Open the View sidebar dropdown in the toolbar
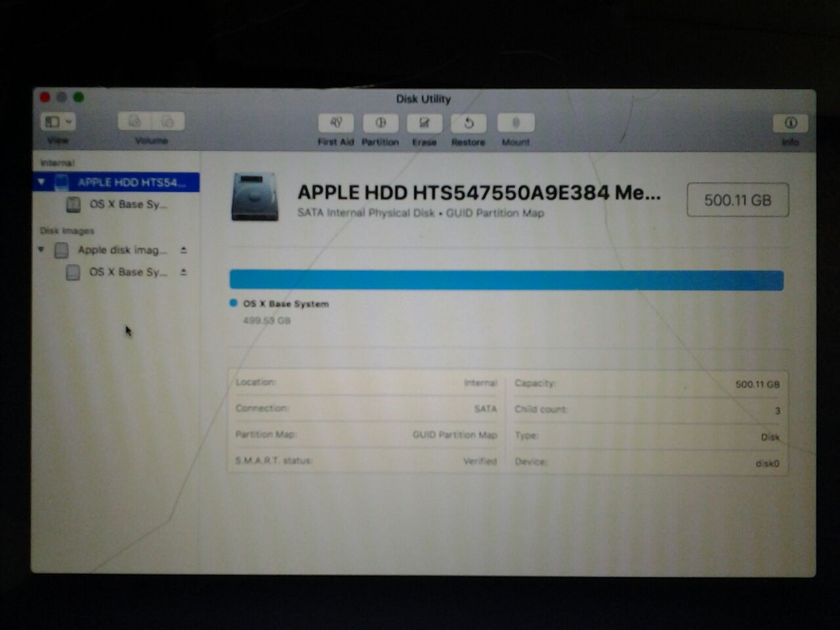Viewport: 840px width, 630px height. pyautogui.click(x=58, y=121)
